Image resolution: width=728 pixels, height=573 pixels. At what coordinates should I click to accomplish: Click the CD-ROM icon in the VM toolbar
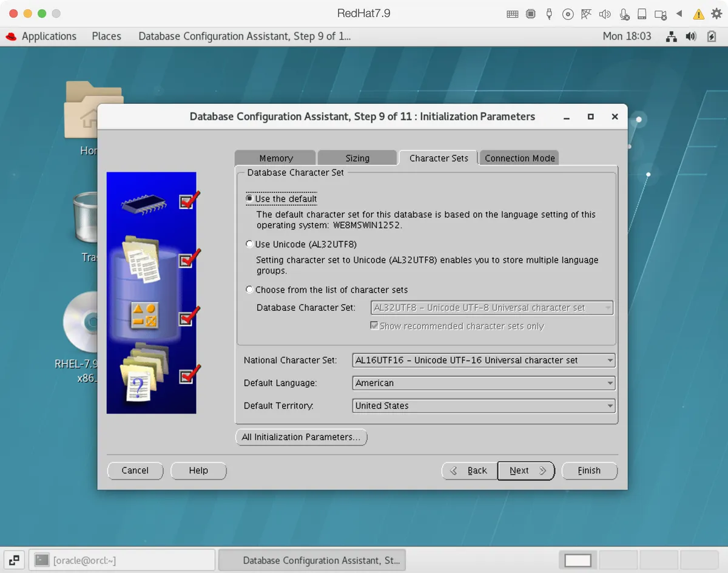point(568,13)
